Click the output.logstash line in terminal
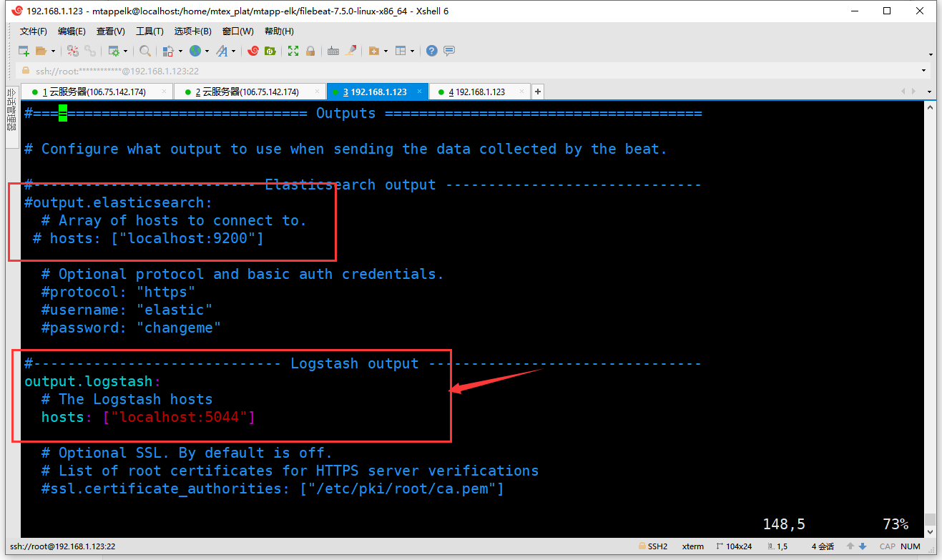Screen dimensions: 942x560 click(x=93, y=382)
